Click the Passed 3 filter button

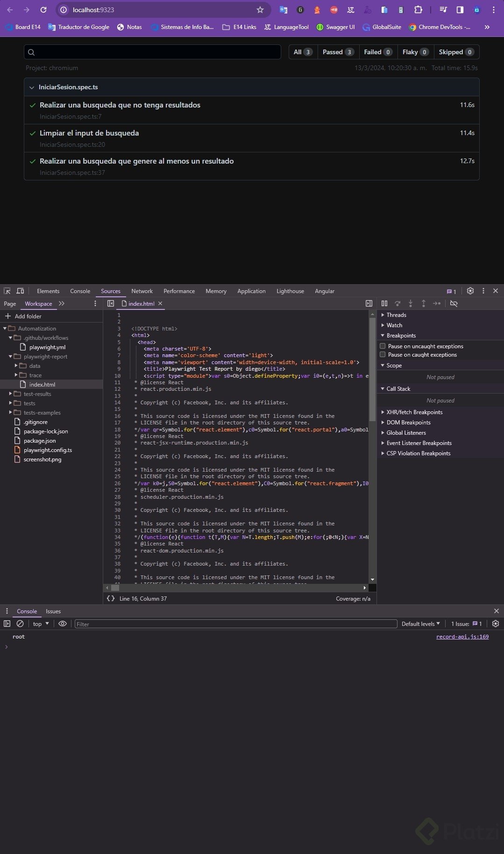coord(338,52)
